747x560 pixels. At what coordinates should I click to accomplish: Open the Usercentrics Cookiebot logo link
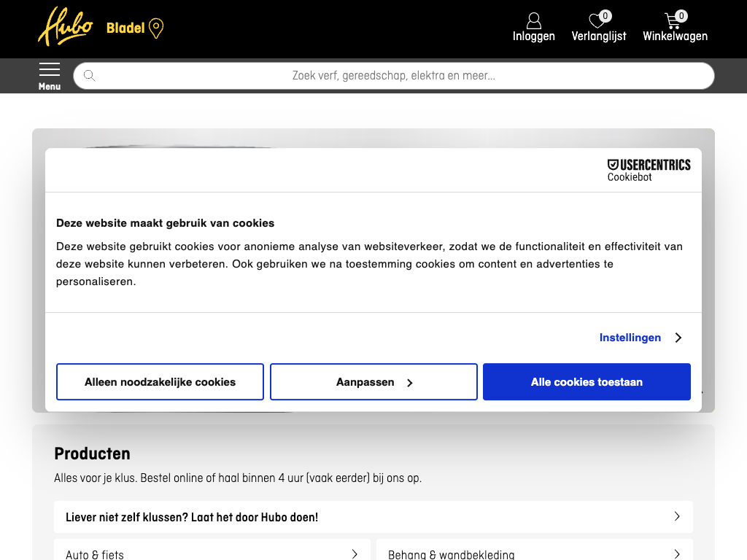(649, 171)
